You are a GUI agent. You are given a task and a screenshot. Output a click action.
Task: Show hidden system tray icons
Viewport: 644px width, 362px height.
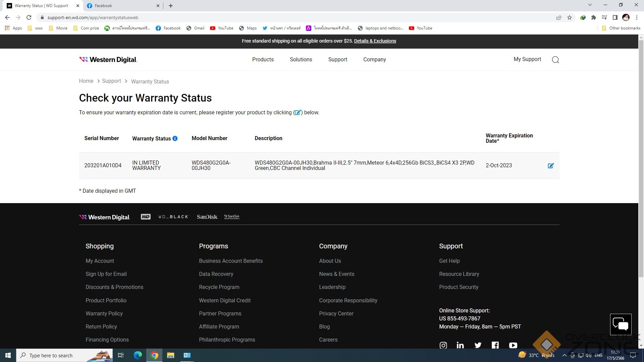(x=564, y=355)
